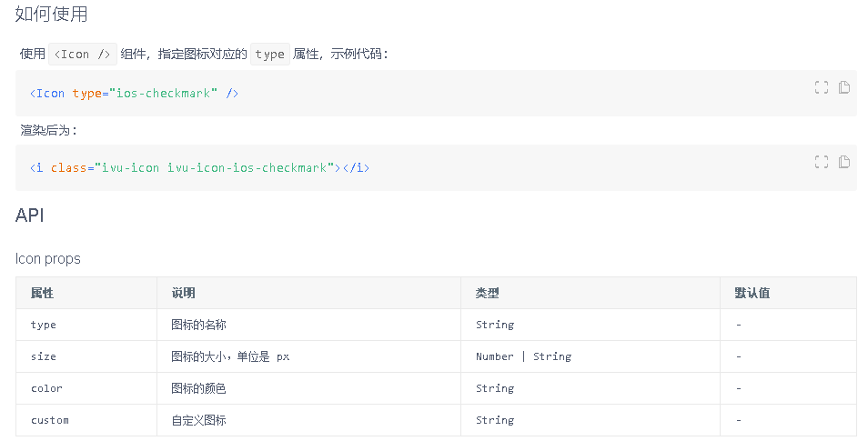The image size is (868, 441).
Task: Click the ivu-icon-ios-checkmark class code line
Action: click(x=199, y=168)
